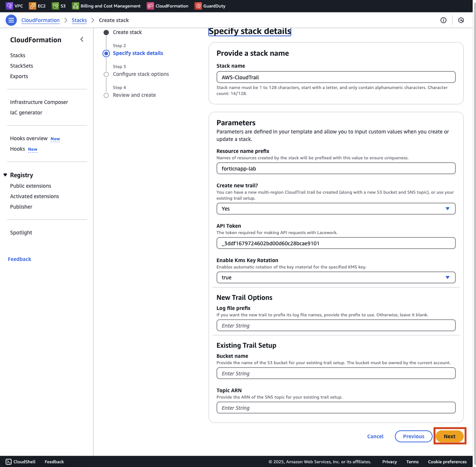Click the Specify stack details heading

point(249,31)
